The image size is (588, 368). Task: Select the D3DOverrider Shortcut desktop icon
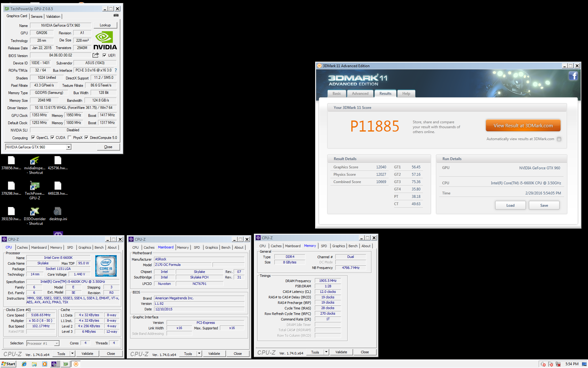click(35, 216)
